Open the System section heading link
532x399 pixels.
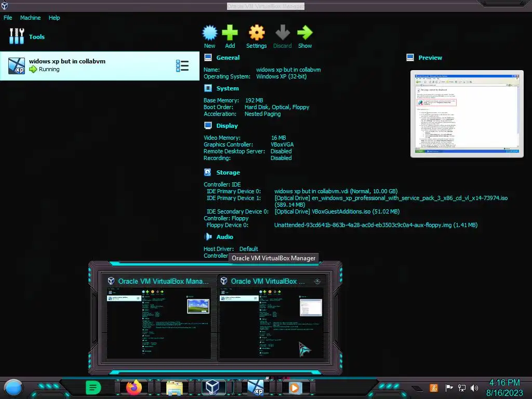pos(228,88)
